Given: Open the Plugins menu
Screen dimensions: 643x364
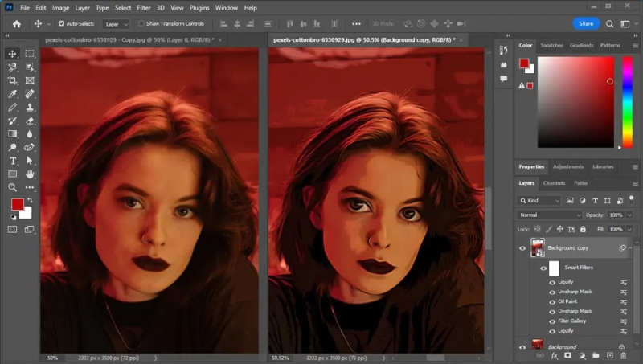Looking at the screenshot, I should pyautogui.click(x=199, y=8).
